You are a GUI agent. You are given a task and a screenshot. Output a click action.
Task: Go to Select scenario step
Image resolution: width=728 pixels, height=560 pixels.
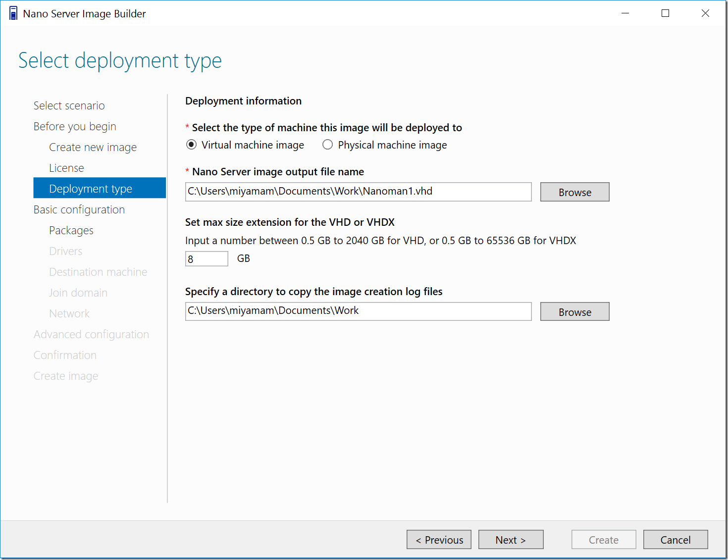tap(69, 105)
